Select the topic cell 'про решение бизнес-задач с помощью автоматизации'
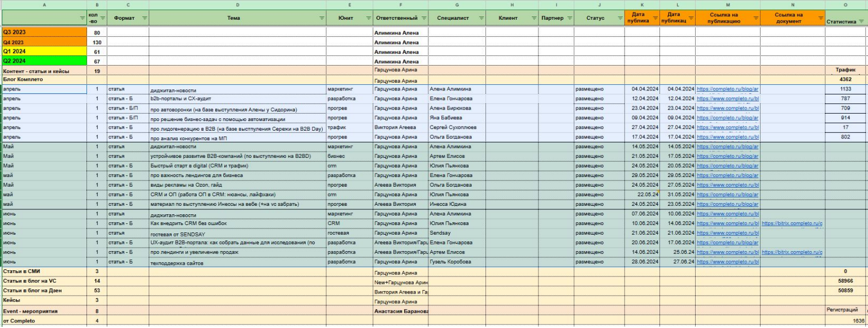 pyautogui.click(x=237, y=118)
